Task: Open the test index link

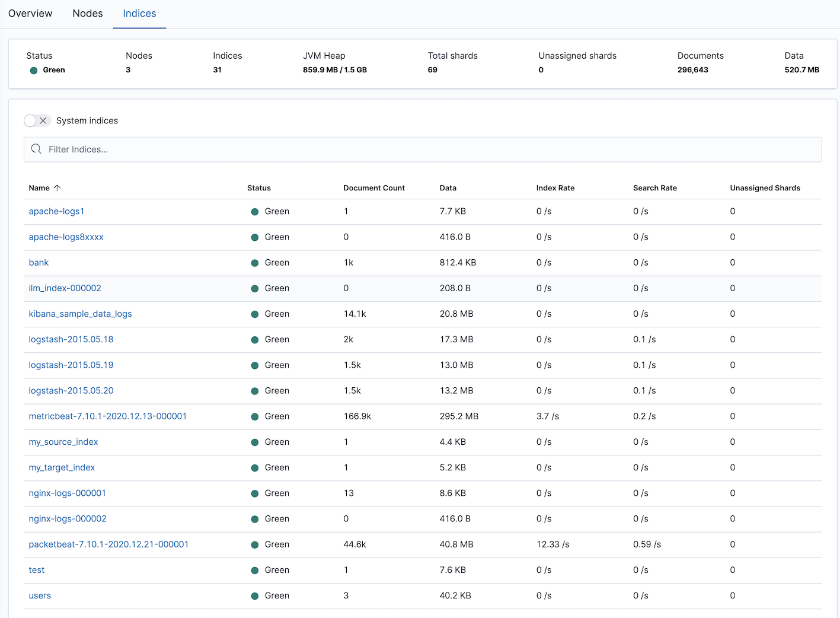Action: (x=37, y=570)
